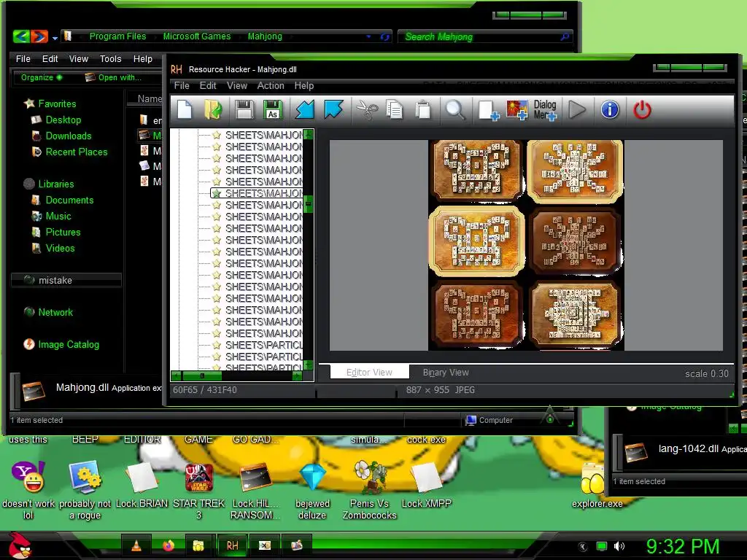The image size is (747, 560).
Task: Switch to the Editor View tab
Action: tap(369, 373)
